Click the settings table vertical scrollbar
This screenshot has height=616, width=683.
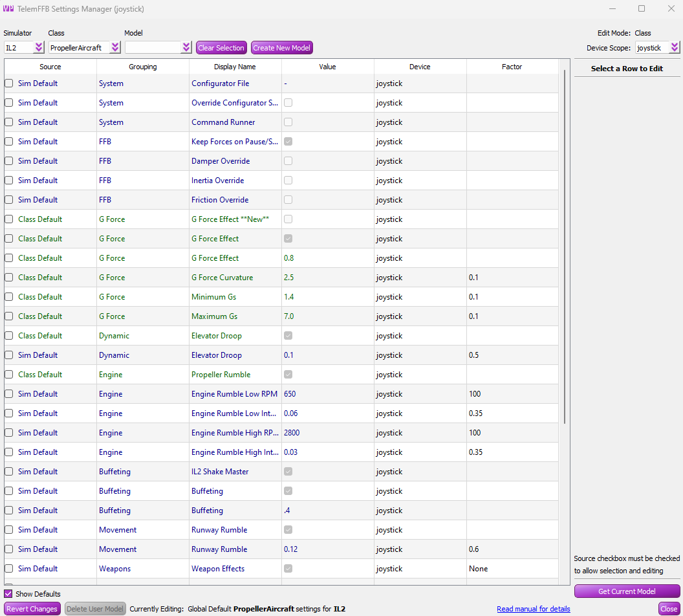point(565,246)
